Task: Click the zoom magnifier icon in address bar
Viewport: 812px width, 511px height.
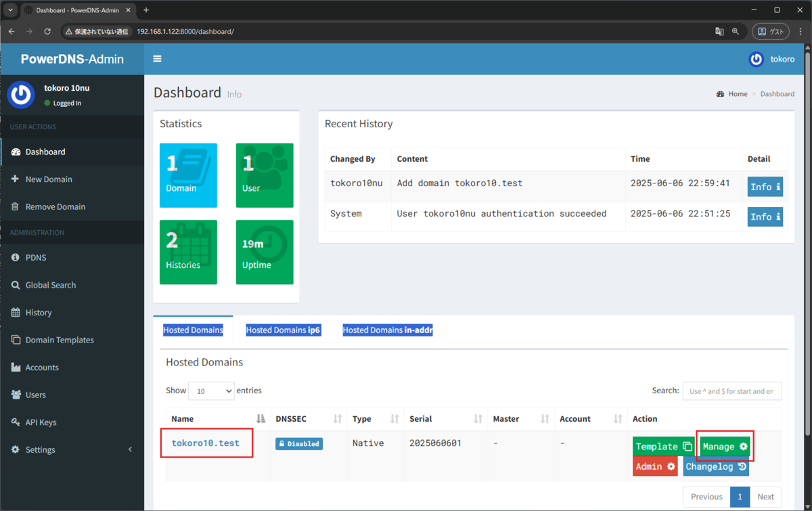Action: coord(736,31)
